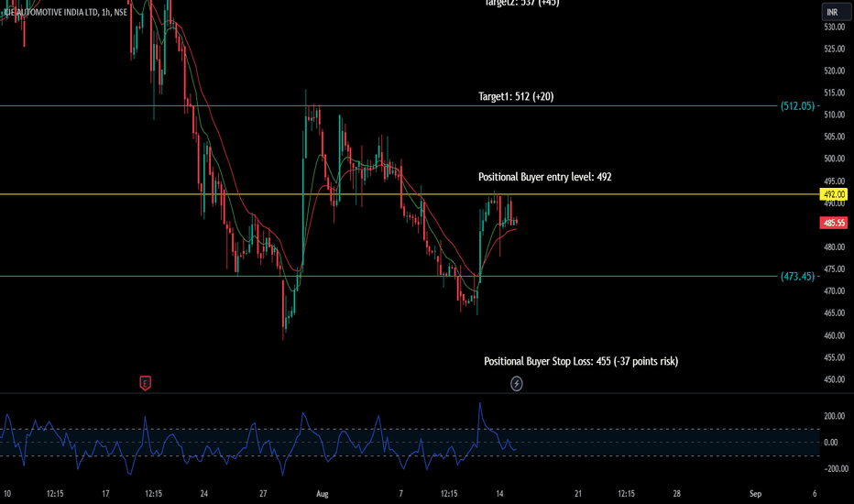Click the Target2: 537 annotation text
This screenshot has width=854, height=504.
coord(521,4)
